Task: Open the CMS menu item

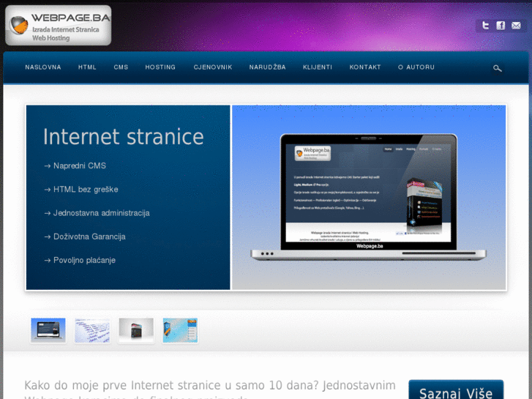Action: (121, 67)
